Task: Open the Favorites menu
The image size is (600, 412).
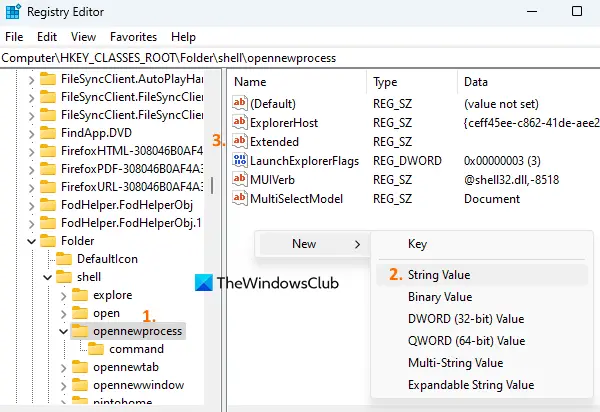Action: pos(133,37)
